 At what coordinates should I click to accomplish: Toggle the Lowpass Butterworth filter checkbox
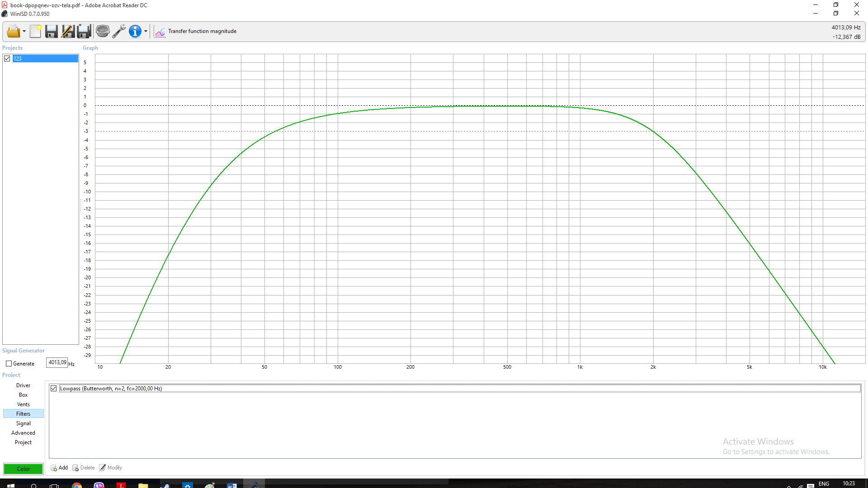(x=54, y=389)
